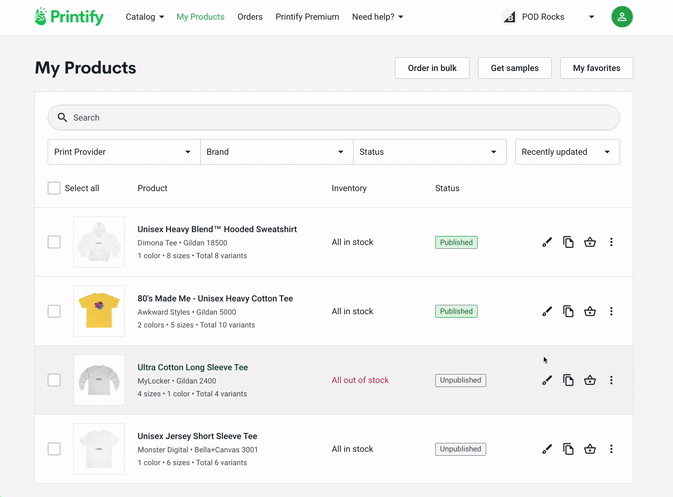Open the Orders page
Viewport: 673px width, 497px height.
click(x=250, y=17)
